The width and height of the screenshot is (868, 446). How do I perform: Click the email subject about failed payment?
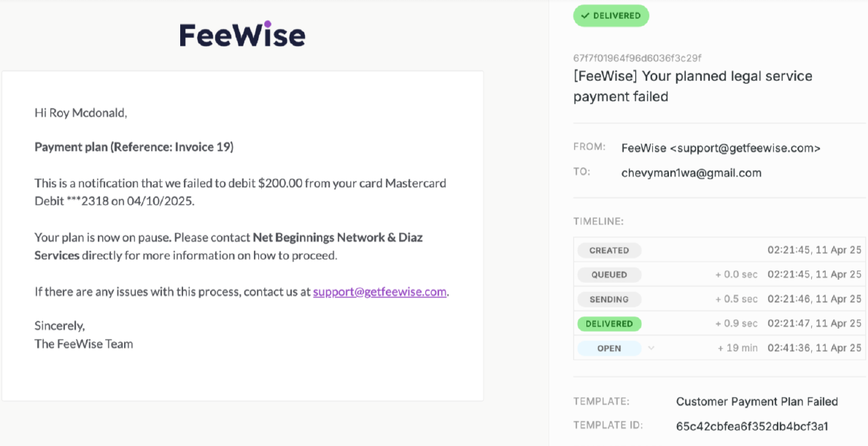(x=692, y=86)
